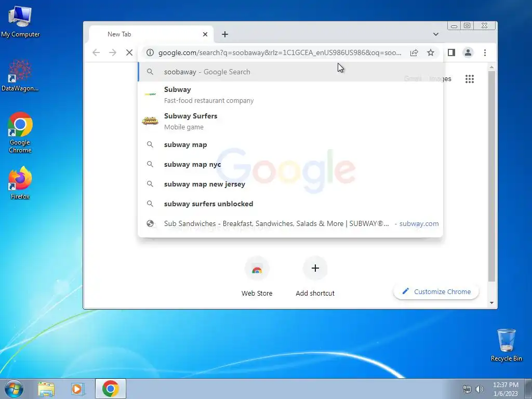Screen dimensions: 532x399
Task: Share this page icon
Action: (414, 52)
